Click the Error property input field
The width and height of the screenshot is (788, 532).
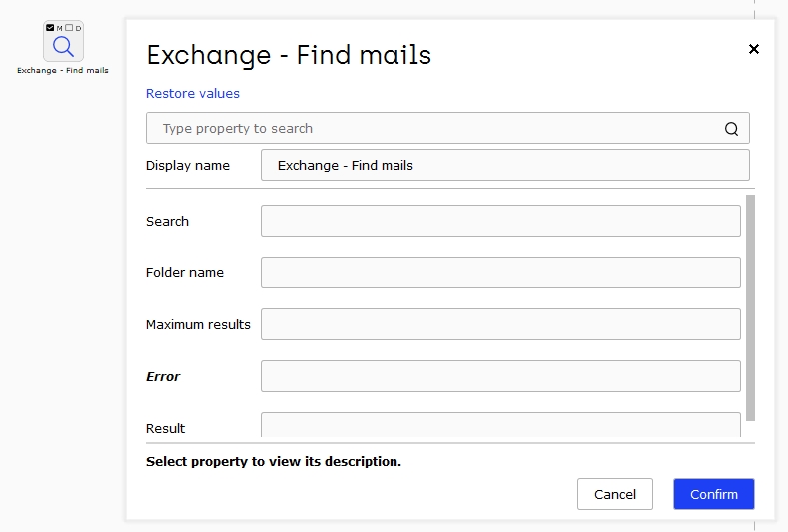[x=500, y=376]
